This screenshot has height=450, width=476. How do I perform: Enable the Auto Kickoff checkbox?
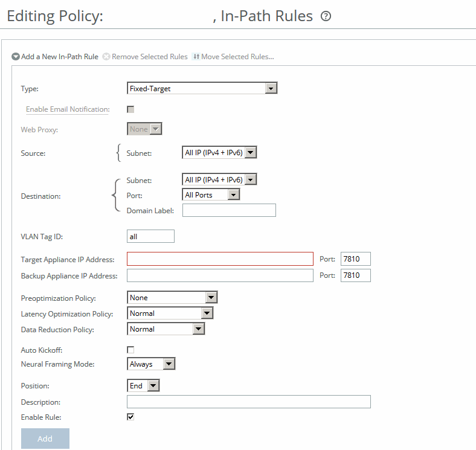pos(130,350)
